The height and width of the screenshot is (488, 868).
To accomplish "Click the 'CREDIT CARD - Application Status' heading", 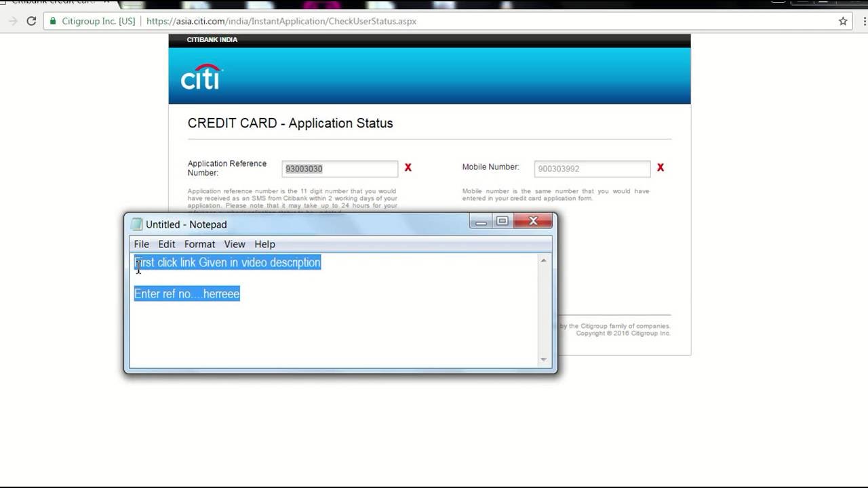I will click(x=290, y=123).
